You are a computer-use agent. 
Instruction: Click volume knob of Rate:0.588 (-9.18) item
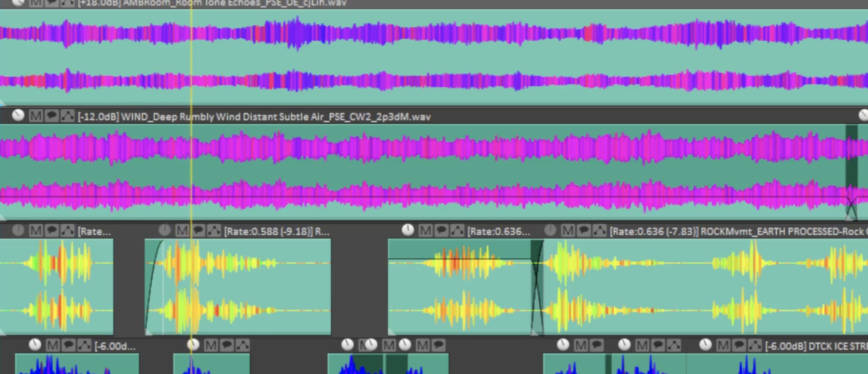click(x=164, y=230)
